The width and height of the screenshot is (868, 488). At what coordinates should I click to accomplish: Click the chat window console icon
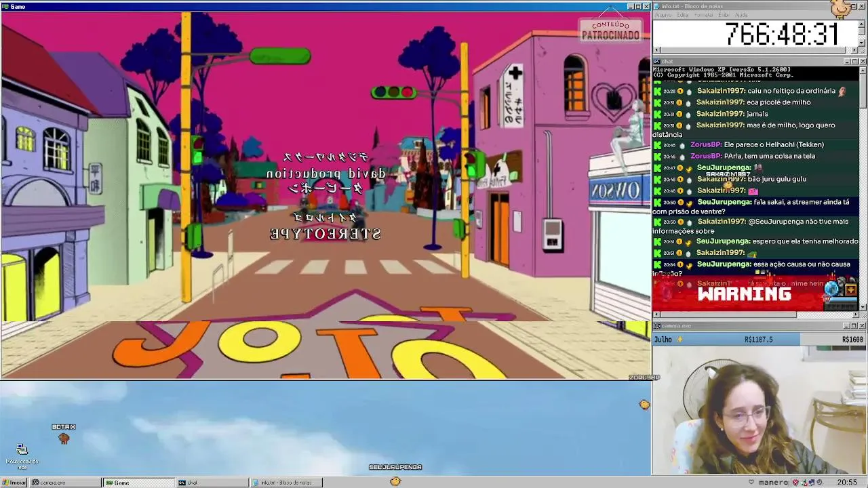coord(656,62)
